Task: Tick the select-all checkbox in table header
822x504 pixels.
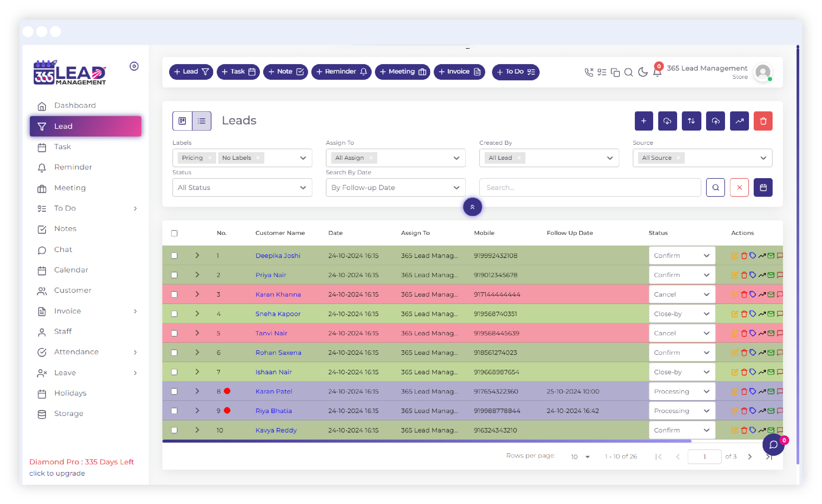Action: pyautogui.click(x=174, y=233)
